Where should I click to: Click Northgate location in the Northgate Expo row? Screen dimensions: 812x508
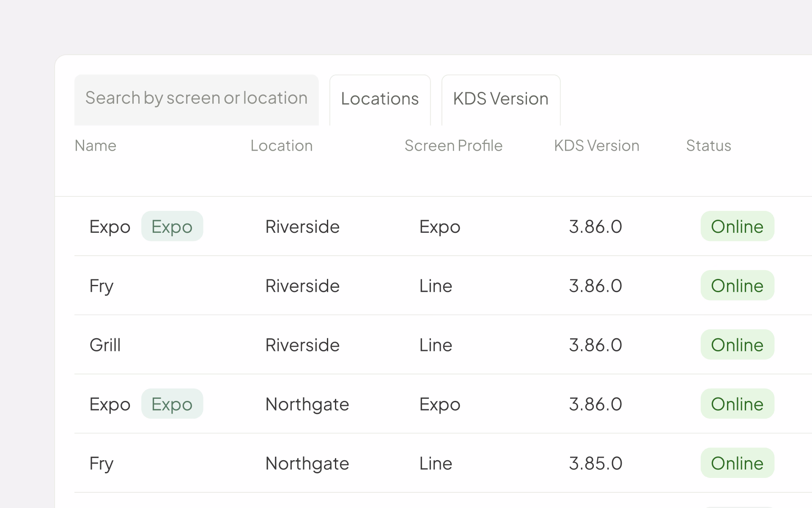[307, 405]
